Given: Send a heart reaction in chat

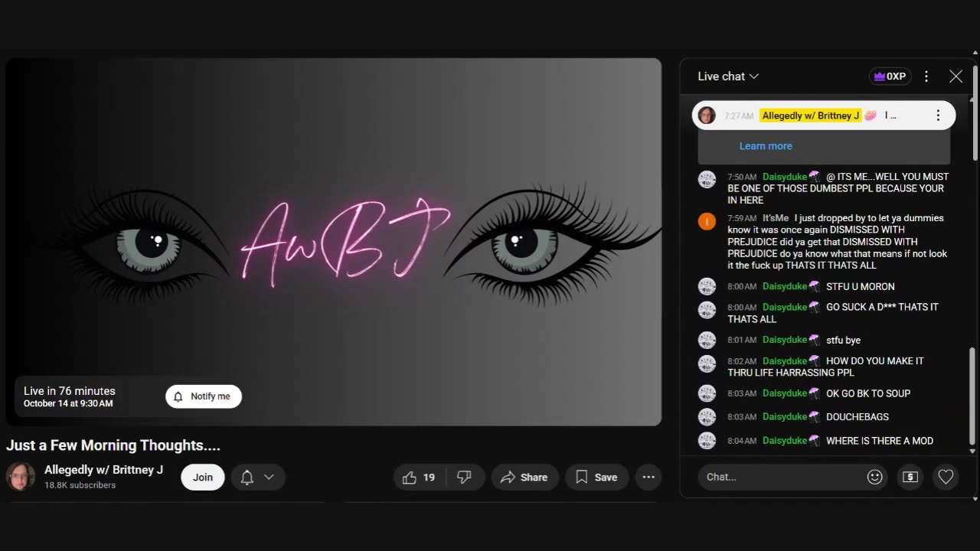Looking at the screenshot, I should pos(946,477).
